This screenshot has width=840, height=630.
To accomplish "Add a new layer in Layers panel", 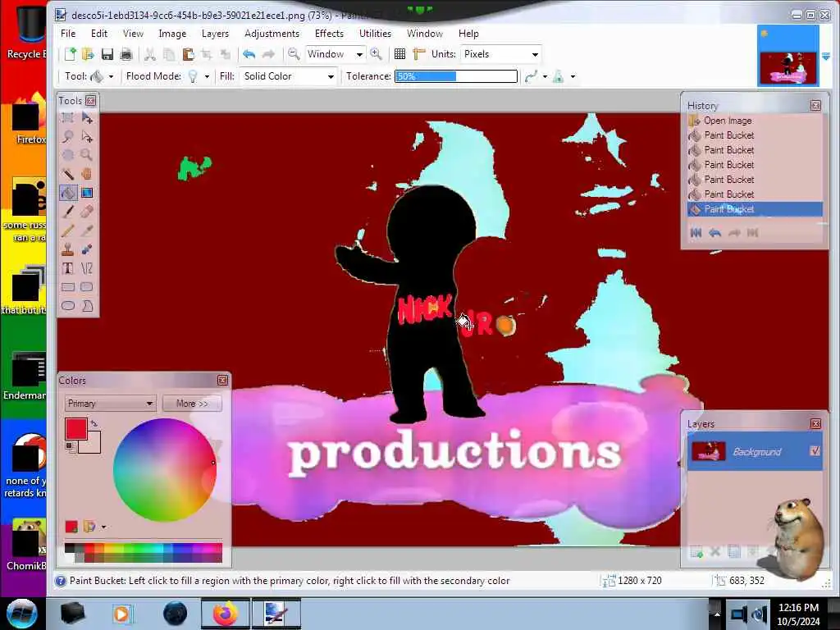I will coord(696,552).
